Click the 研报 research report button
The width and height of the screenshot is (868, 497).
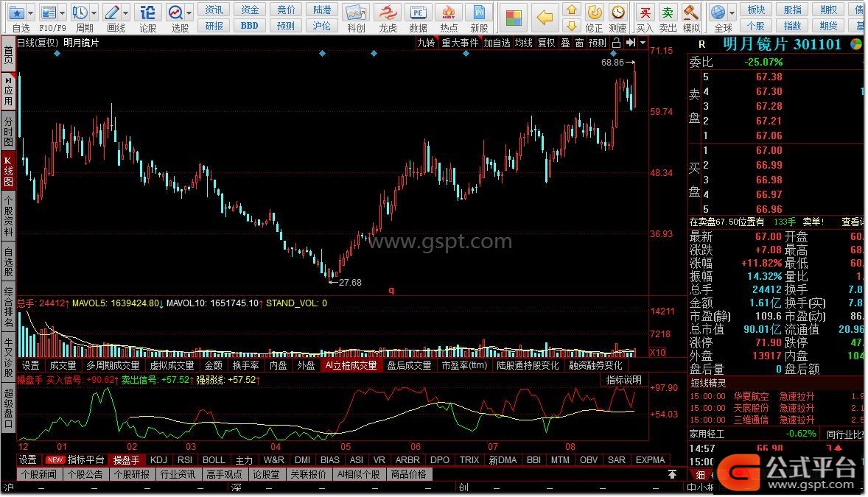point(214,26)
